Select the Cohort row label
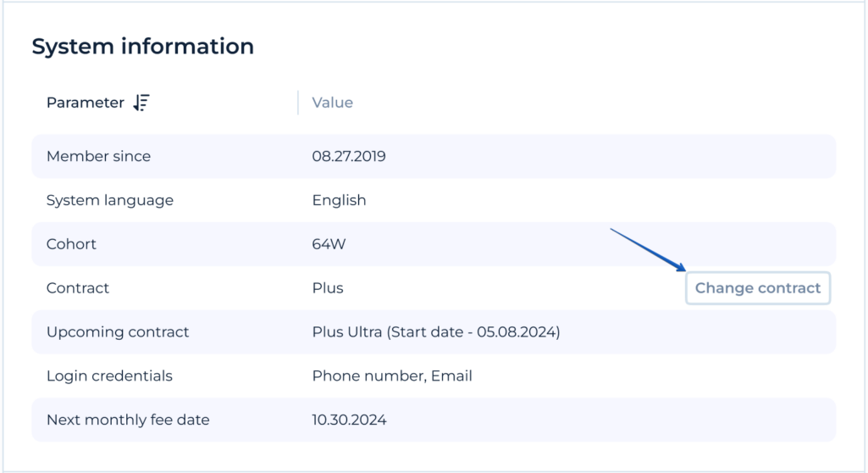Viewport: 868px width, 473px height. click(71, 244)
